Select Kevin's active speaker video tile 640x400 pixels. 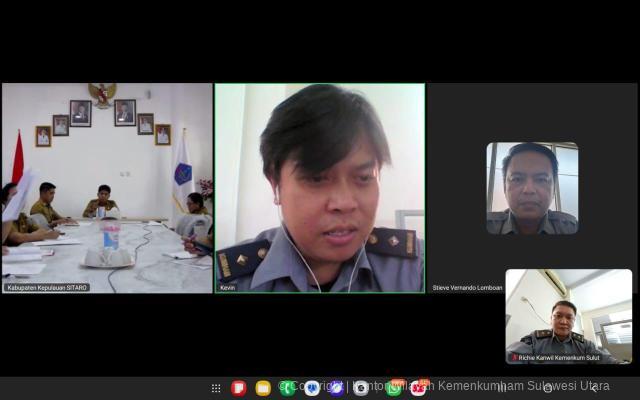click(320, 185)
